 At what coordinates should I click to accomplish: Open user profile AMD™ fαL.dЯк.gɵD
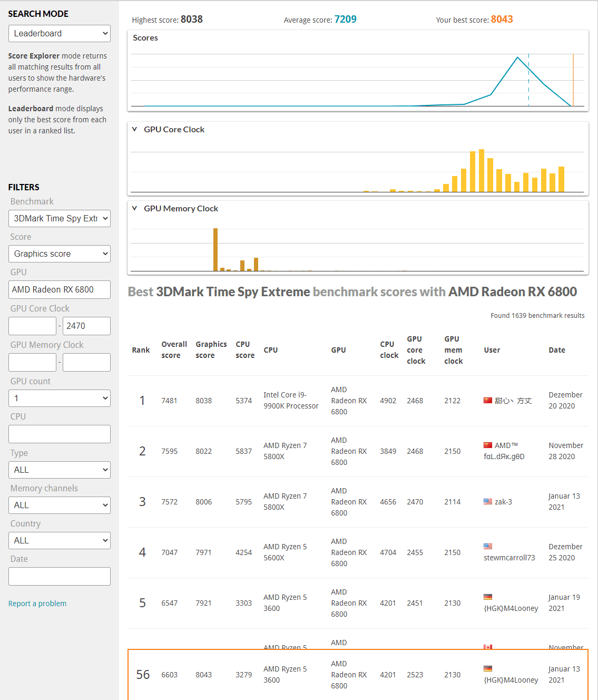pos(504,451)
